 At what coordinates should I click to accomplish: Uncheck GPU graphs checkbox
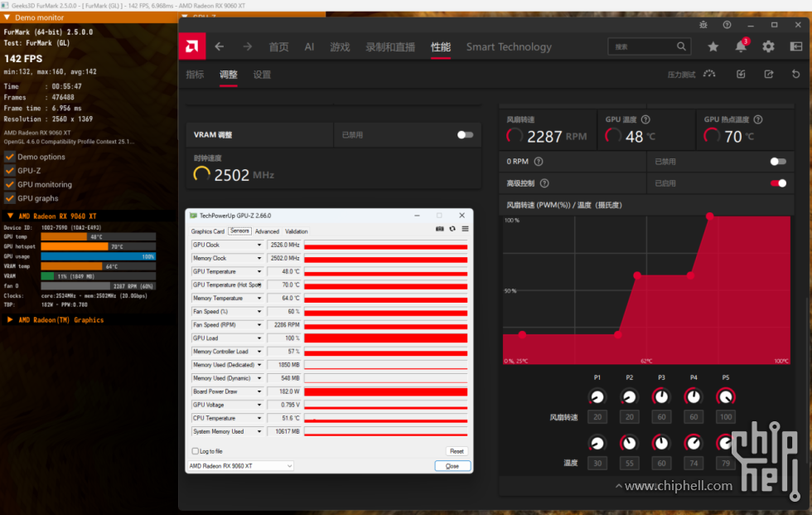click(x=9, y=198)
